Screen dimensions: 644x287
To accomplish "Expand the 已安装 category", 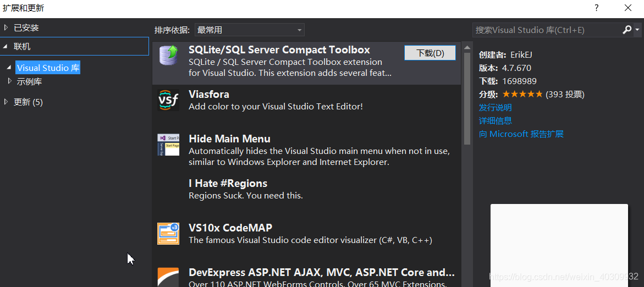I will pyautogui.click(x=5, y=27).
